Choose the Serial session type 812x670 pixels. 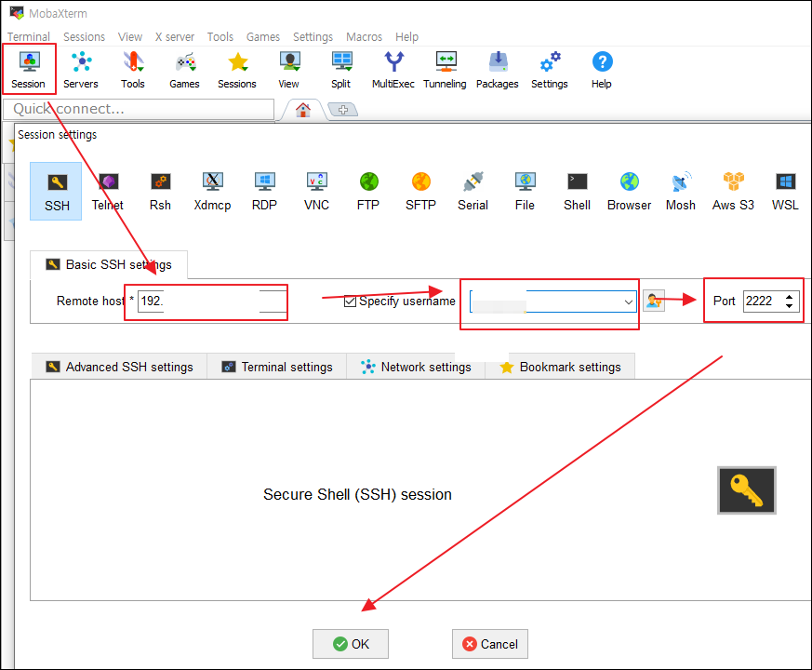point(473,191)
